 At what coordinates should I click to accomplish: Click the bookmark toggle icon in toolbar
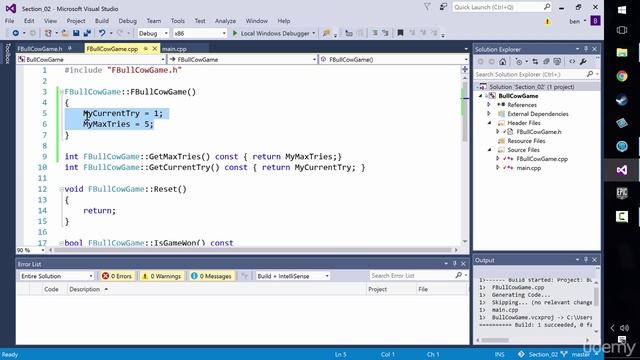[400, 33]
